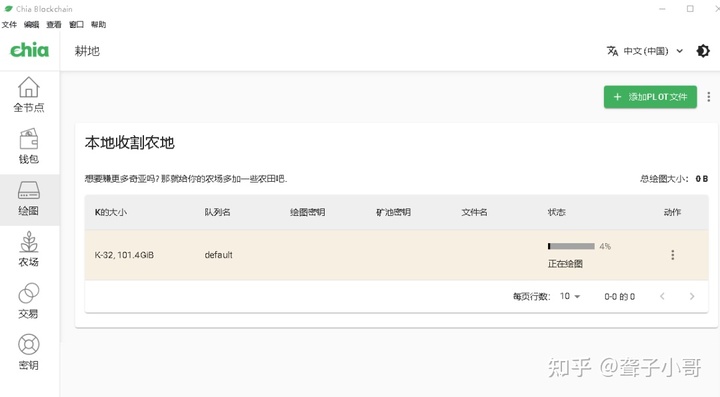
Task: Click the 添加PLOT文件 button
Action: click(x=650, y=97)
